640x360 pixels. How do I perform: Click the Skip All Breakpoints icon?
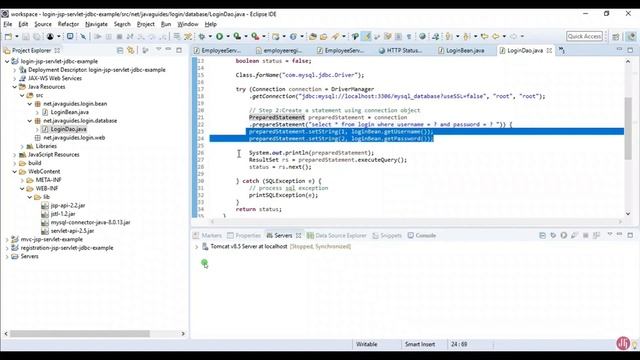(x=83, y=36)
